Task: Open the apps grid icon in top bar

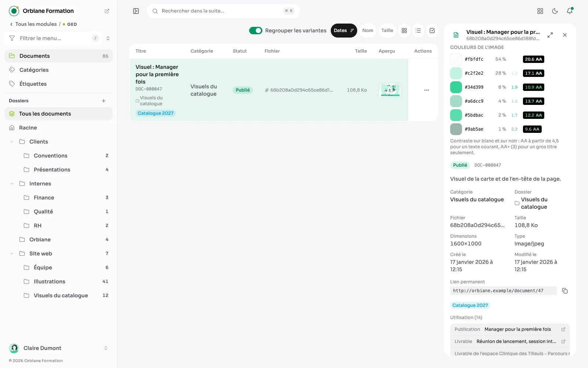Action: (540, 11)
